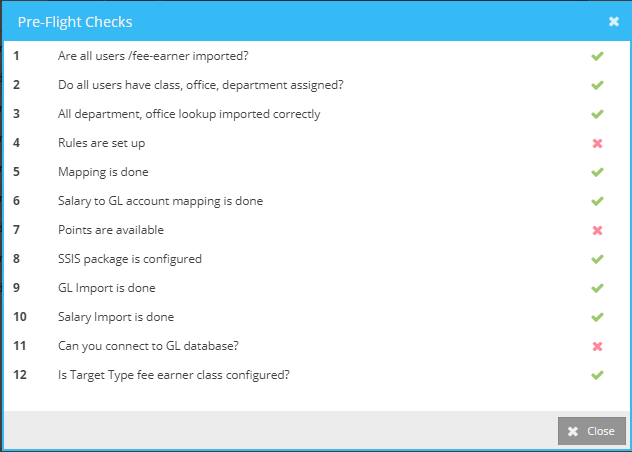Click the checkmark for SSIS package is configured

[597, 259]
